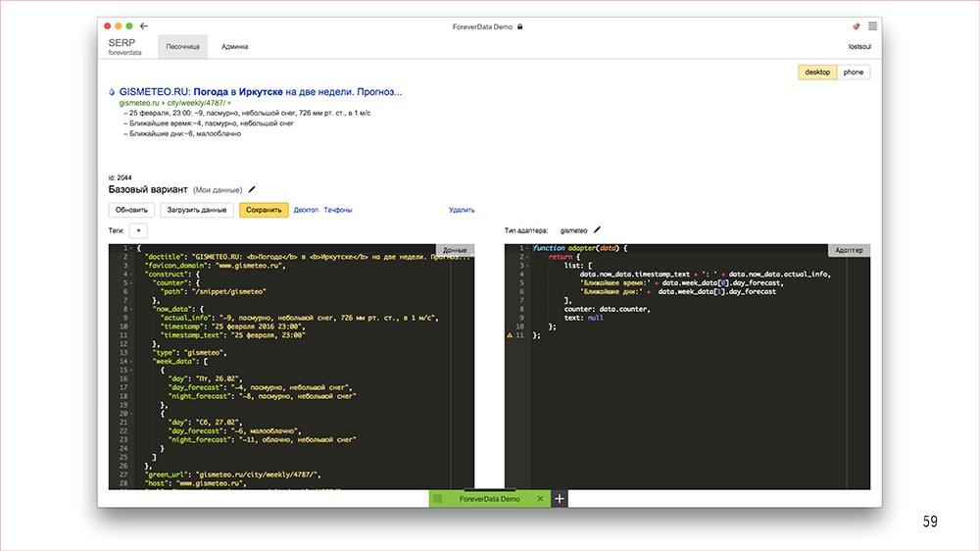
Task: Switch preview to desktop mode
Action: tap(817, 72)
